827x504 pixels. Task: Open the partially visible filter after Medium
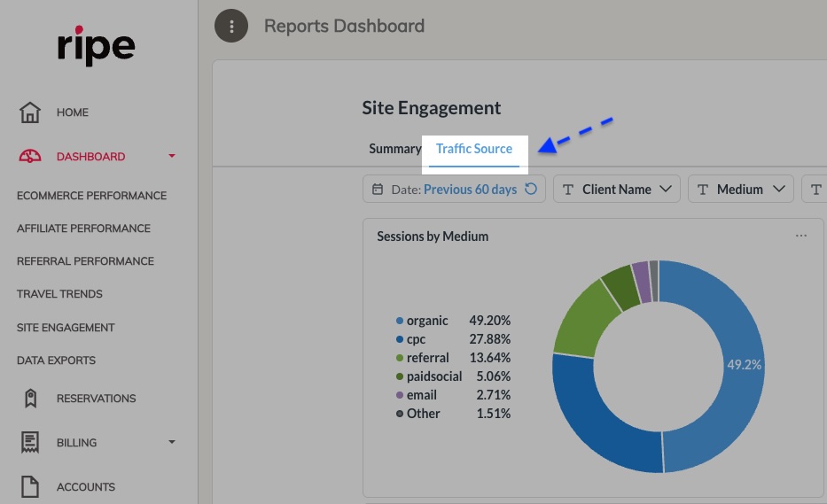tap(815, 189)
